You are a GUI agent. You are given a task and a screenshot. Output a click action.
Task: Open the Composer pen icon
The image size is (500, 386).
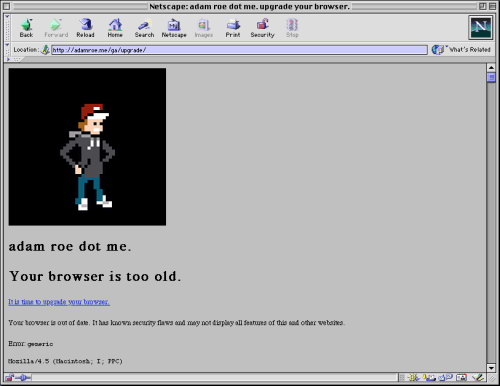coord(478,378)
